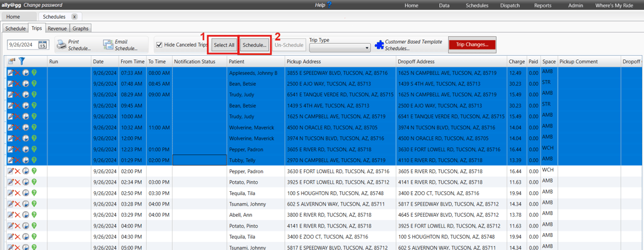The image size is (644, 250).
Task: Click green map pin on 02:00 PM Pepper trip
Action: [34, 171]
